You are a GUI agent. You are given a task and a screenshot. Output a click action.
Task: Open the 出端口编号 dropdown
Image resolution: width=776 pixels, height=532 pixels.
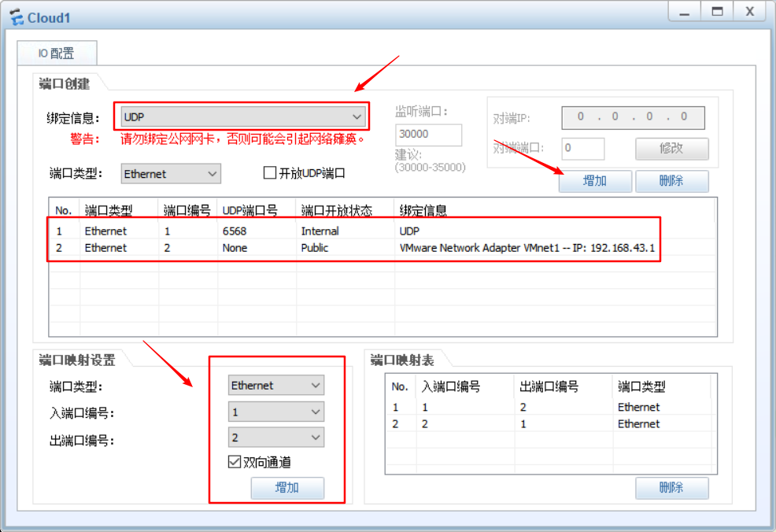tap(276, 438)
